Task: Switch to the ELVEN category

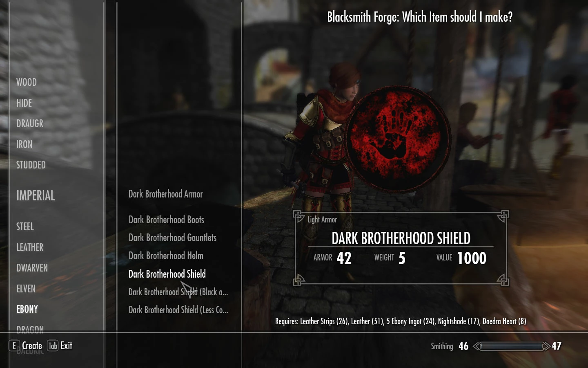Action: click(x=26, y=289)
